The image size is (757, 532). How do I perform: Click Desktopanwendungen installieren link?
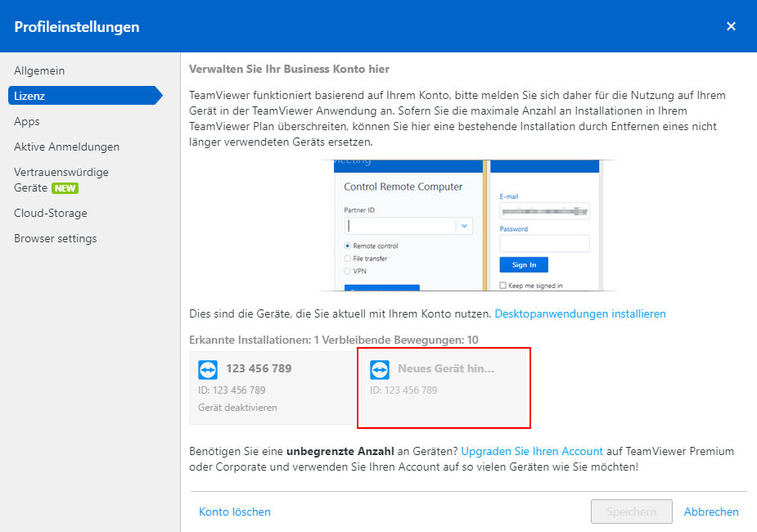(580, 313)
